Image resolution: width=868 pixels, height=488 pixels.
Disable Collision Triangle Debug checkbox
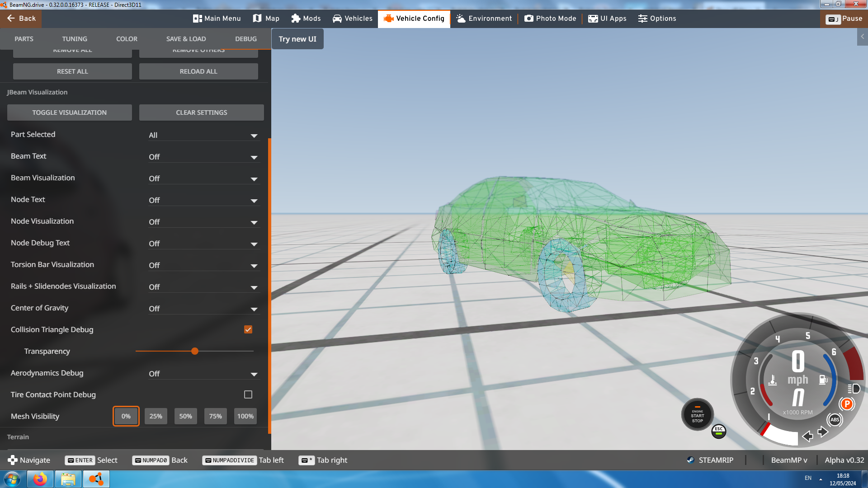[248, 329]
